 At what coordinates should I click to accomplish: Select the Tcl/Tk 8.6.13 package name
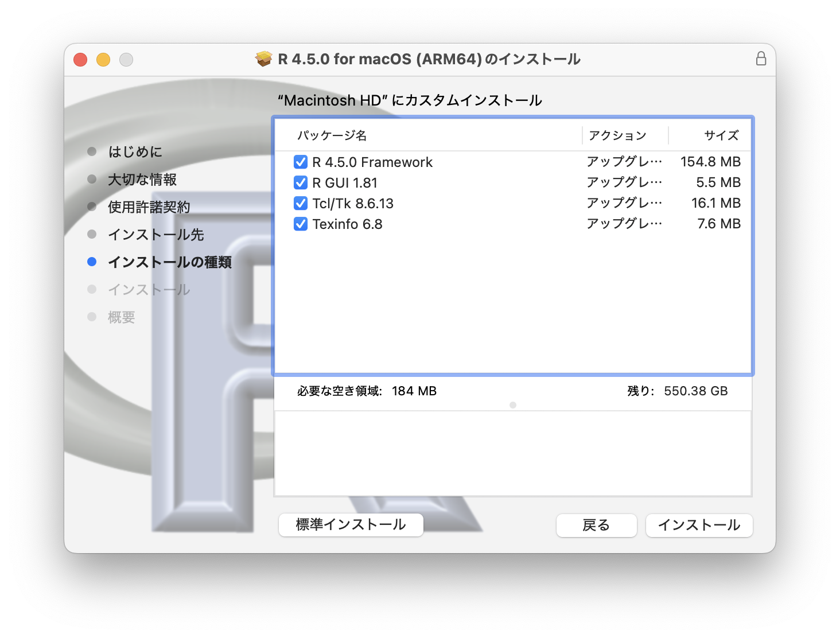coord(353,204)
